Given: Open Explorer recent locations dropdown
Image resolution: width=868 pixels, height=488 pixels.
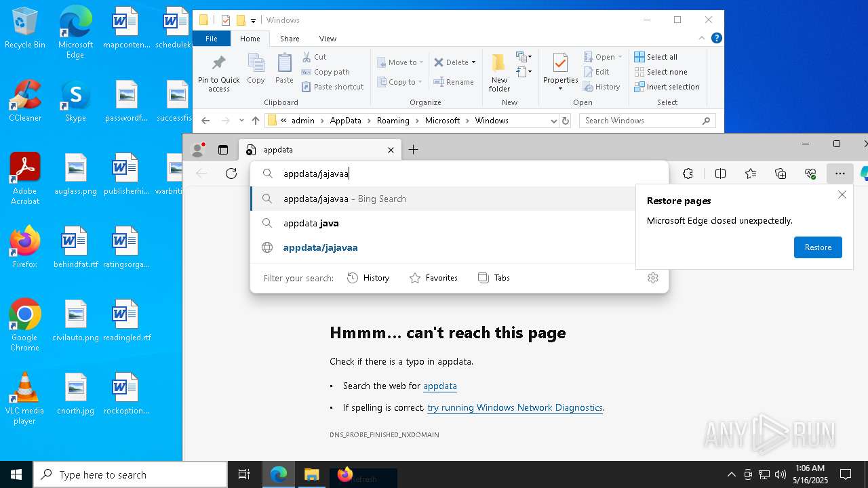Looking at the screenshot, I should [241, 121].
